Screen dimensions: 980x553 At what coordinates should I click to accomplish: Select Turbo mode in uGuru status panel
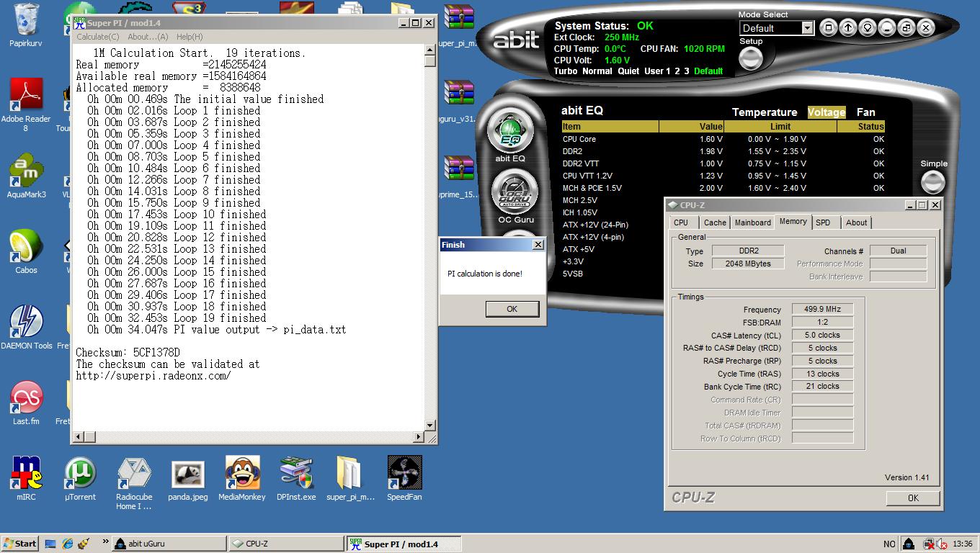click(566, 71)
